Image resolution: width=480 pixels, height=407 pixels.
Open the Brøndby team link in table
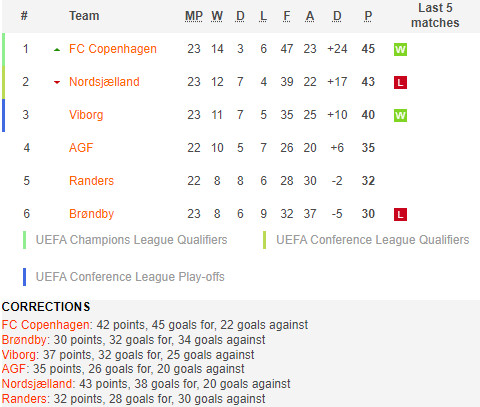91,214
